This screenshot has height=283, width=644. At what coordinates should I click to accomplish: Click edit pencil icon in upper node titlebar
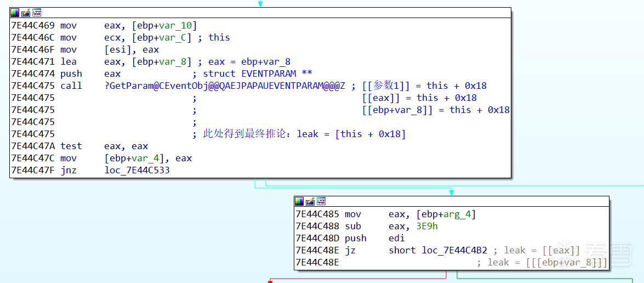coord(25,13)
